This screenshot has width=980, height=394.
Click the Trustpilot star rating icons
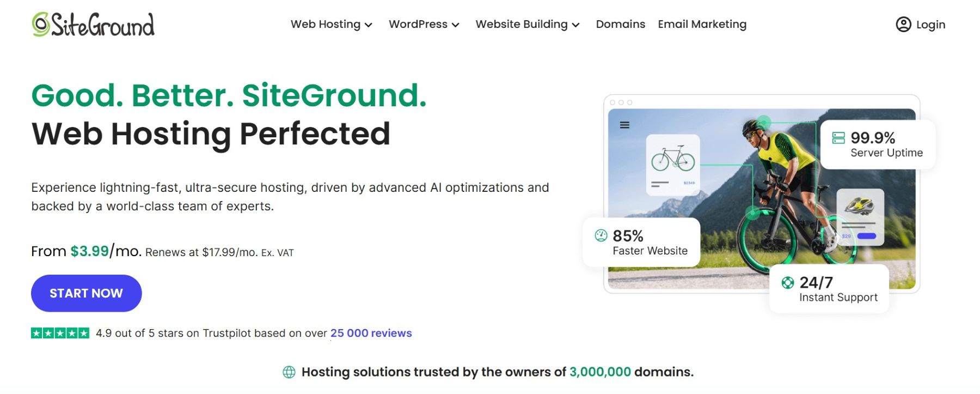coord(60,332)
